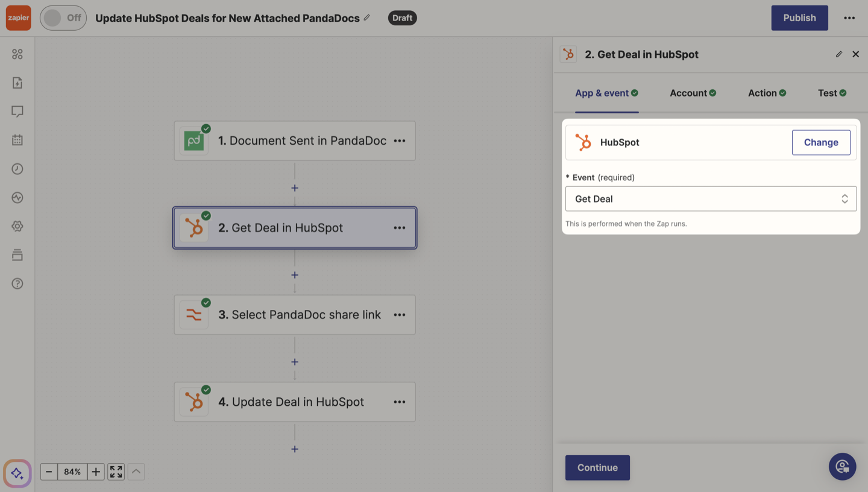
Task: Zoom in the canvas with plus button
Action: point(96,472)
